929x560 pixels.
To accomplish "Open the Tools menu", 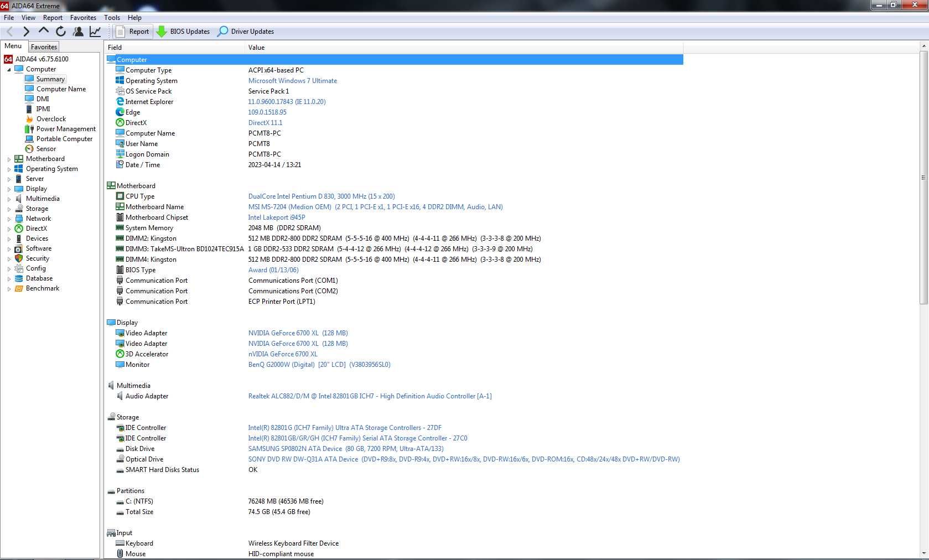I will (112, 18).
